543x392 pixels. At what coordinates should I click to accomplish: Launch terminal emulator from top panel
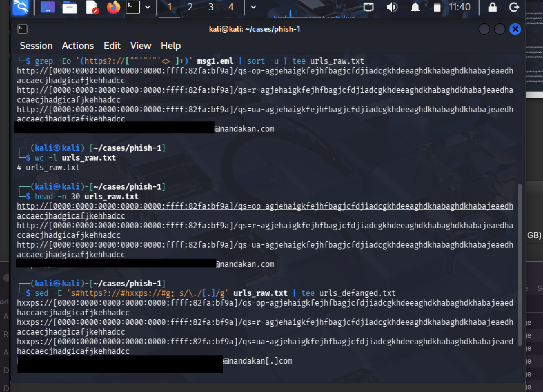coord(133,7)
